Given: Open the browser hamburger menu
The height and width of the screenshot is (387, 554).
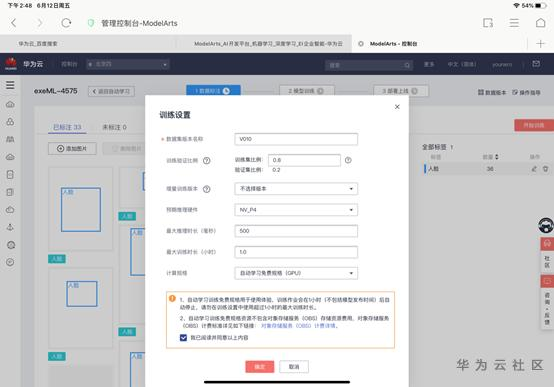Looking at the screenshot, I should [514, 23].
